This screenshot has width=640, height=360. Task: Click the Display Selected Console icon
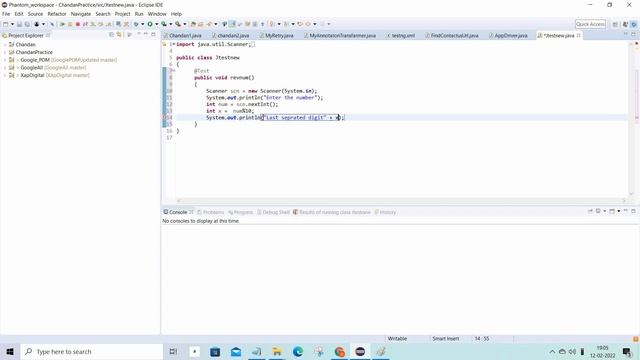click(598, 211)
